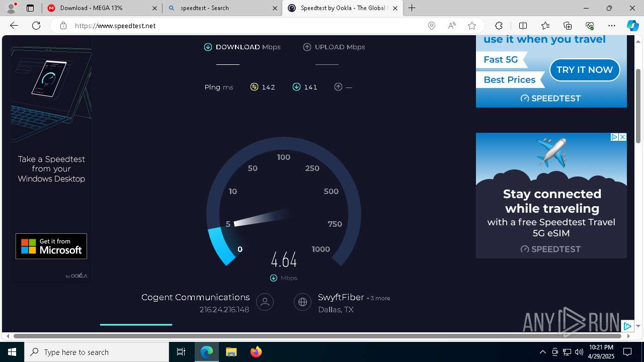This screenshot has height=362, width=644.
Task: Open a new browser tab
Action: coord(412,8)
